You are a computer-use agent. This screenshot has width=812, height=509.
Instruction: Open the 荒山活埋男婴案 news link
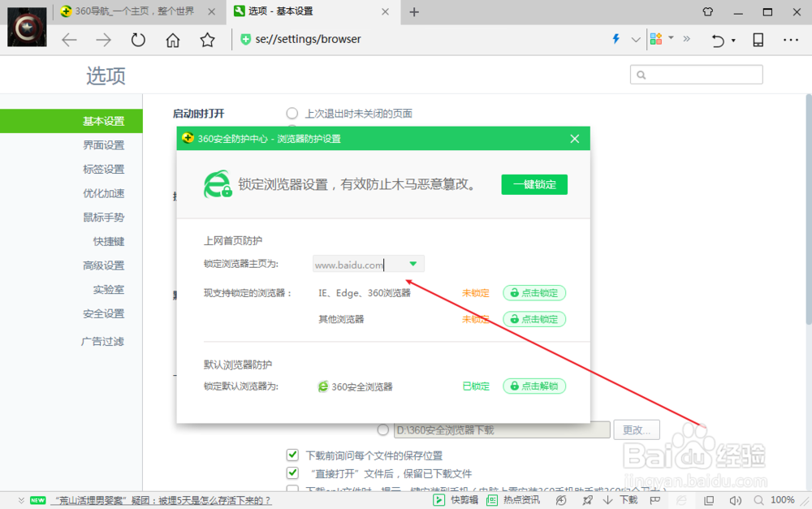tap(161, 500)
